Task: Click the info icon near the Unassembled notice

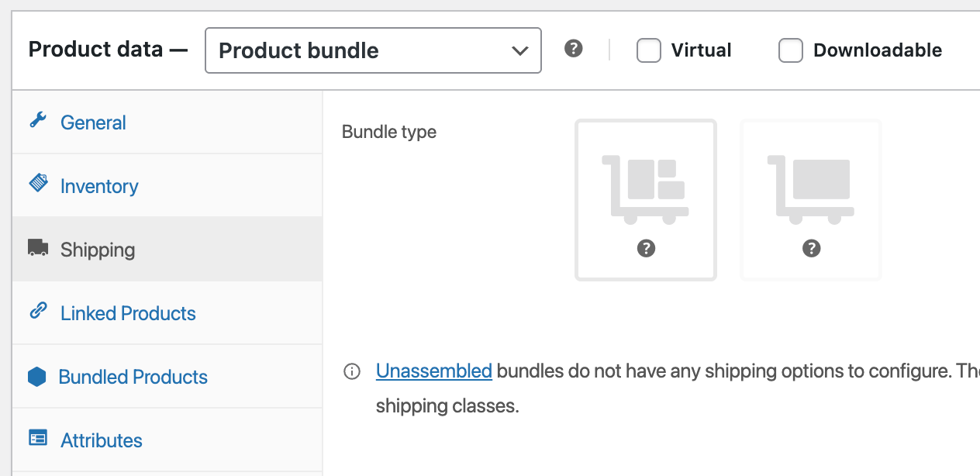Action: (x=351, y=371)
